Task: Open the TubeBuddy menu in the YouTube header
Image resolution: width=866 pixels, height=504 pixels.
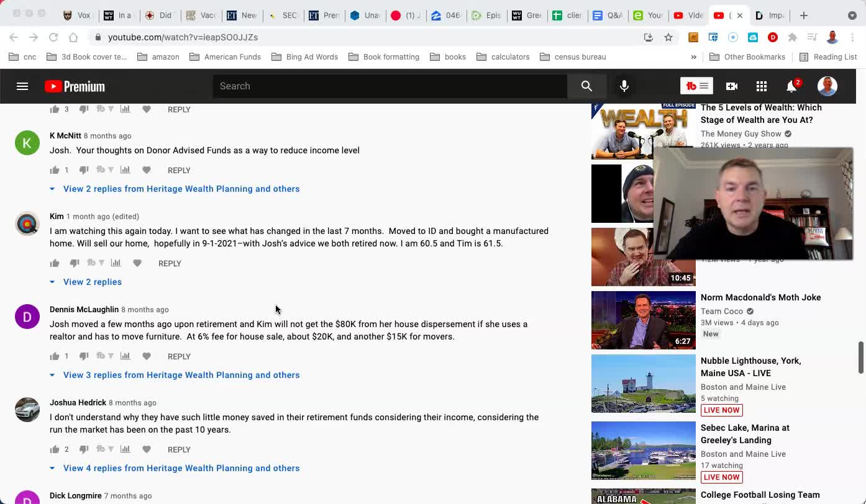Action: (696, 86)
